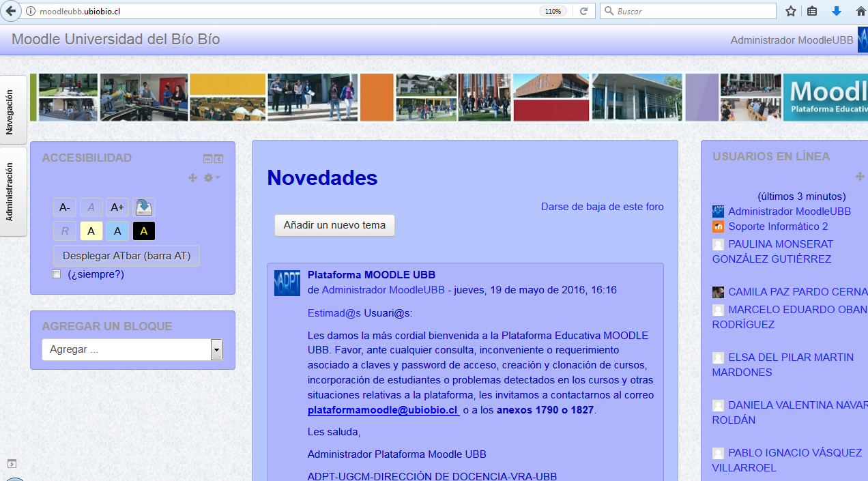Click the Novedades forum heading
The height and width of the screenshot is (481, 868).
click(322, 177)
